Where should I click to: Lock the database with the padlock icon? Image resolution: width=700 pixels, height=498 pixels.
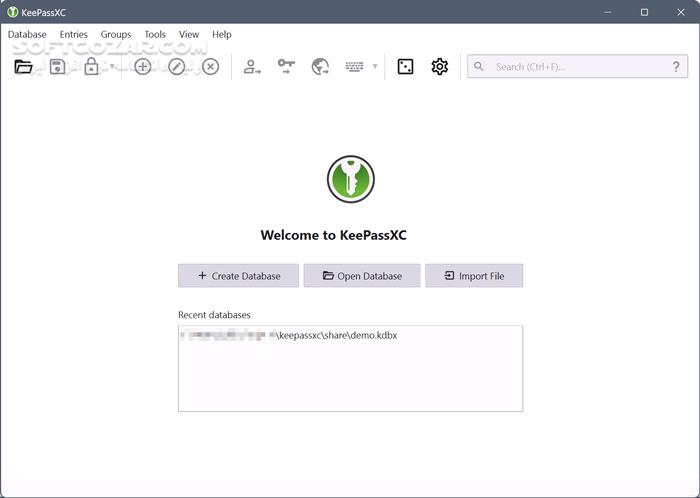click(91, 66)
